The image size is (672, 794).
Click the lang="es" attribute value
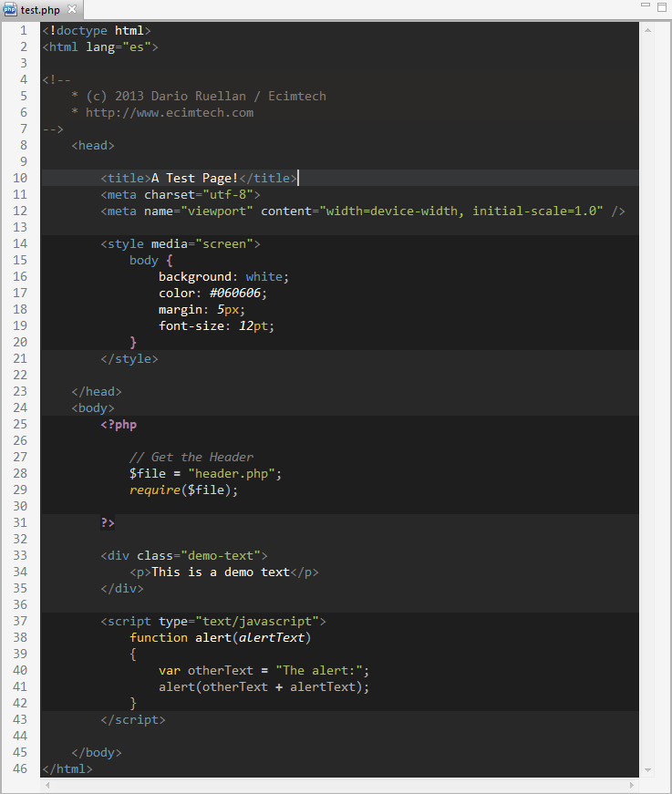(x=137, y=47)
